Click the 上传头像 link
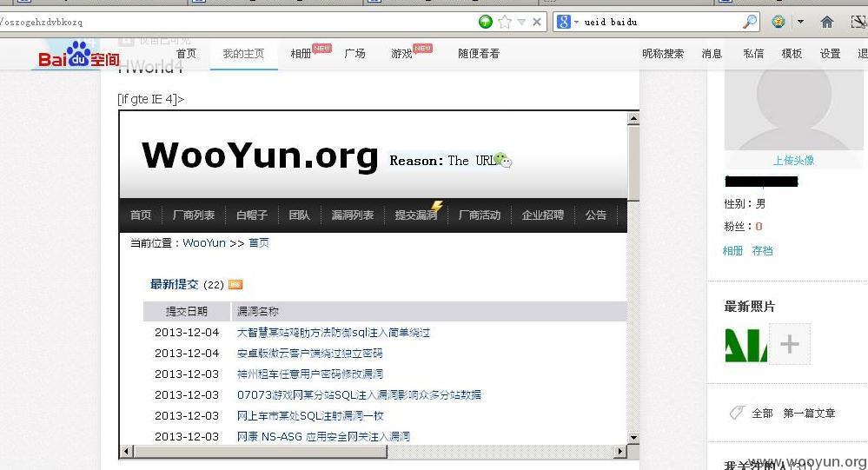 (793, 161)
